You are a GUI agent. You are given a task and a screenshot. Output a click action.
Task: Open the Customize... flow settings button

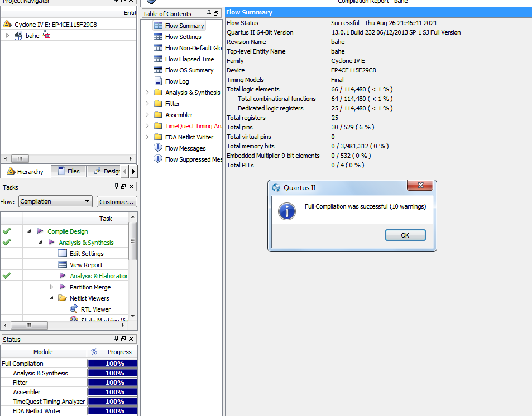click(x=117, y=202)
